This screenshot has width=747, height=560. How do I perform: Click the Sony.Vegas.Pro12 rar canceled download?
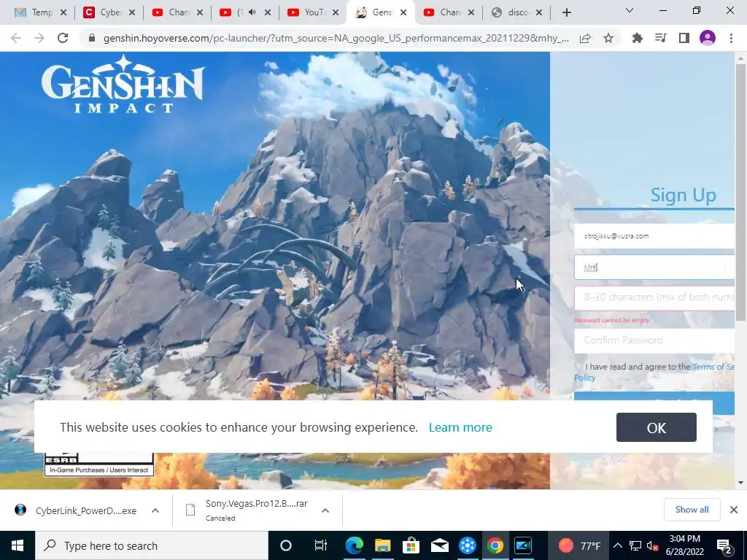coord(248,510)
